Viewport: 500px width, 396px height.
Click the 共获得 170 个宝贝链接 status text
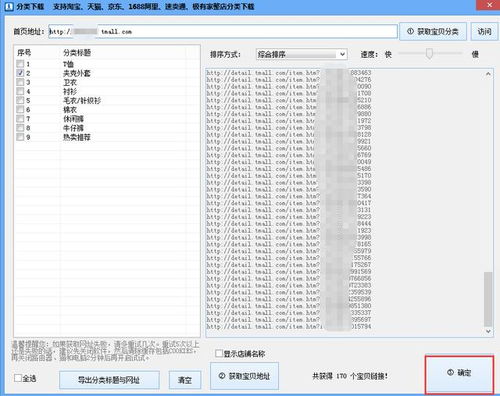coord(350,376)
